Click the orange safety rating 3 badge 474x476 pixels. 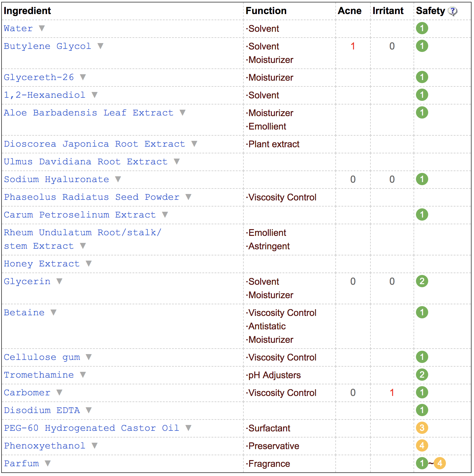tap(422, 428)
